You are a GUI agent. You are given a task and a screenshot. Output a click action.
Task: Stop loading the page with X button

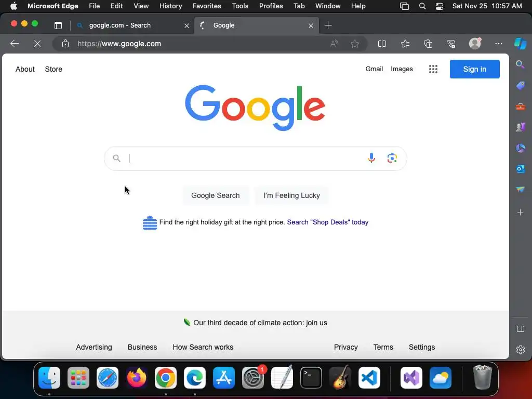(x=37, y=44)
